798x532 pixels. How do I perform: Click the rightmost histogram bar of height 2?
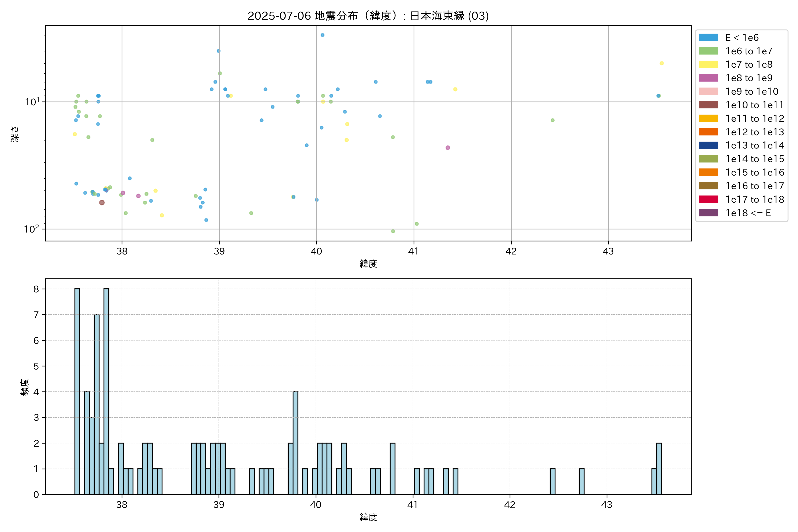(x=659, y=469)
